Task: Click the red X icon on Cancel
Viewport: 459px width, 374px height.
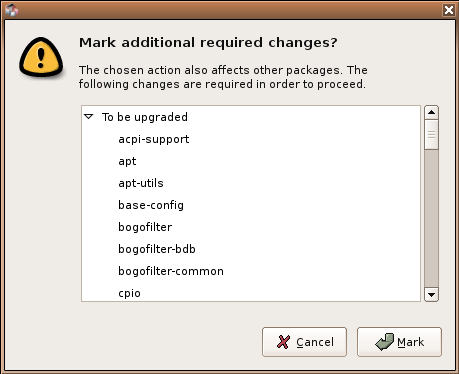Action: (283, 342)
